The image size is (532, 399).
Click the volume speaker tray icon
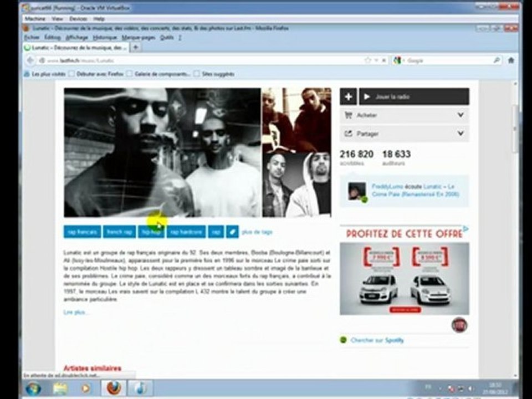pos(470,388)
